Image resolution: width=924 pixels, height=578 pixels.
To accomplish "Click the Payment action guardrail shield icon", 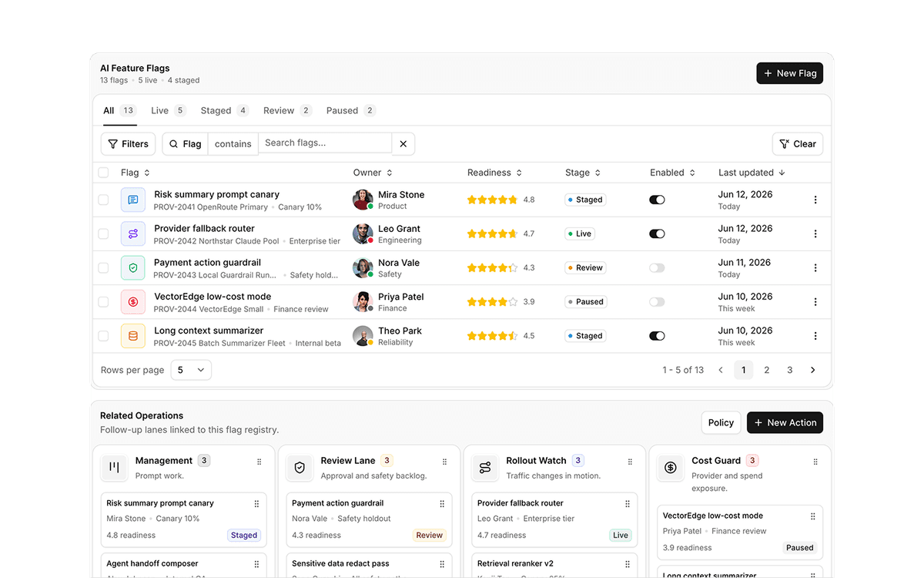I will (133, 267).
